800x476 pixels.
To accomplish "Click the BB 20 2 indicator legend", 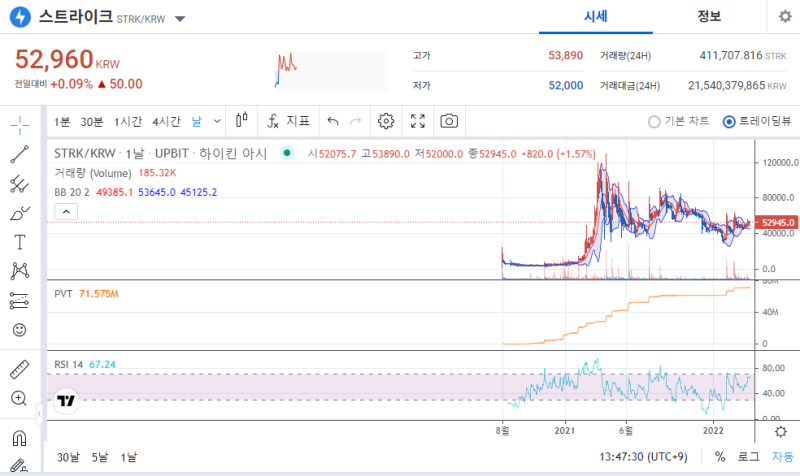I will 71,192.
